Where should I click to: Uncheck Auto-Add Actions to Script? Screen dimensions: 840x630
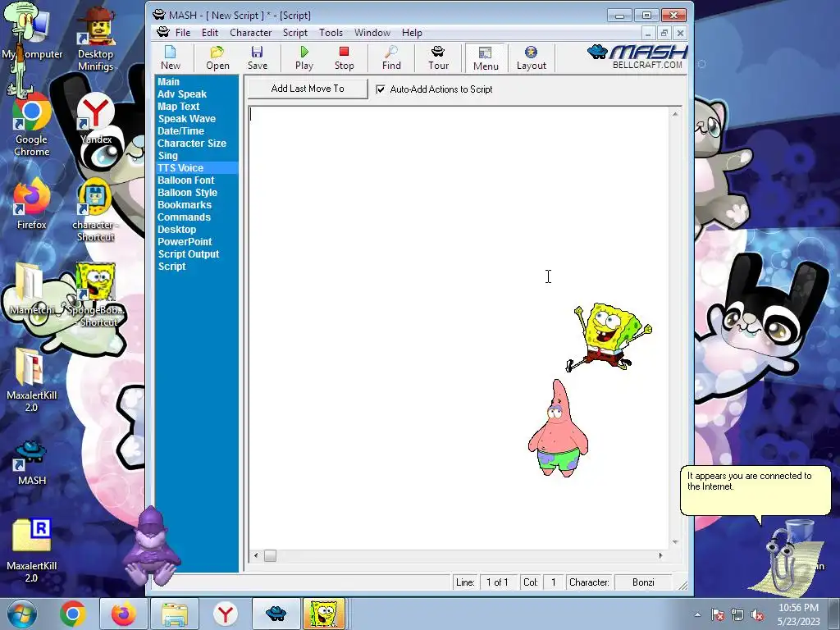click(381, 89)
